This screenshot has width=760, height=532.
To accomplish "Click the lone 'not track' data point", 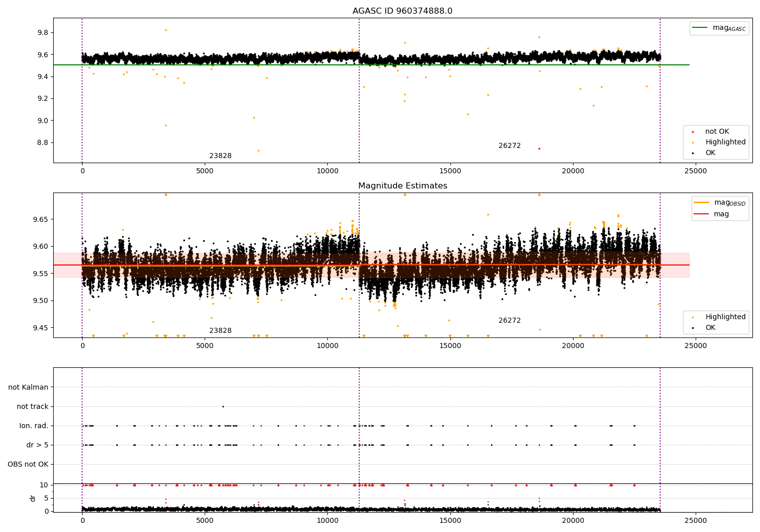I will click(x=223, y=406).
